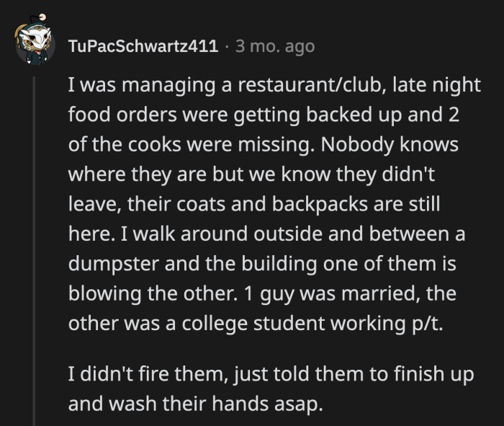Click the TuPacSchwartz411 user avatar
504x426 pixels.
pos(34,45)
